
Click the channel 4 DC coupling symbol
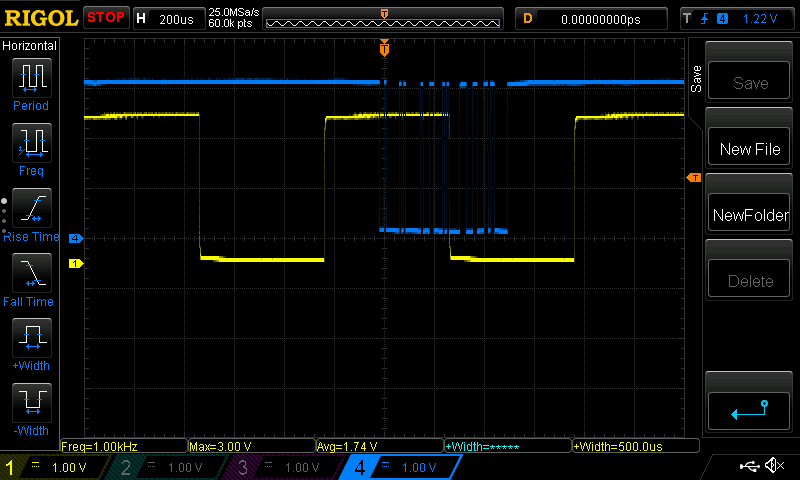(x=386, y=464)
